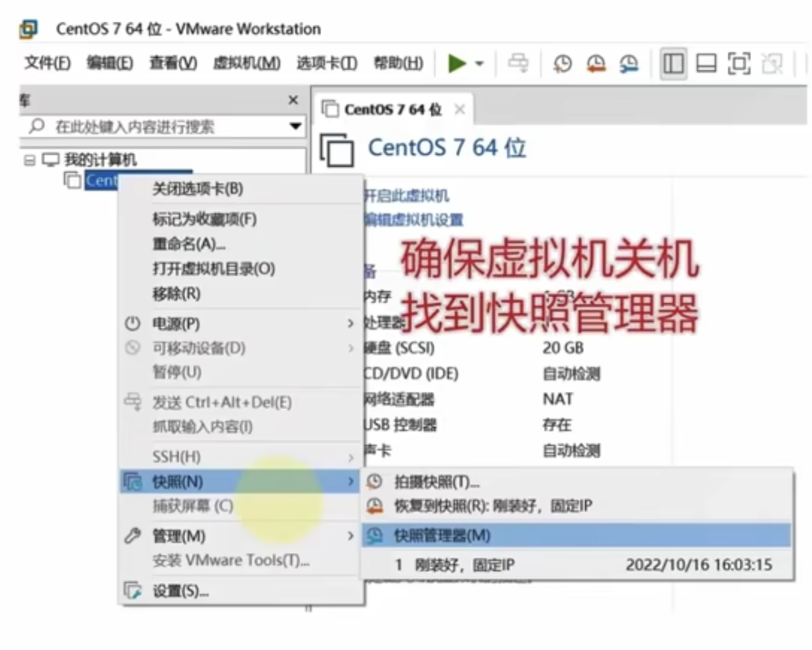Click 编辑虚拟机设置 link
The width and height of the screenshot is (812, 650).
(x=413, y=220)
